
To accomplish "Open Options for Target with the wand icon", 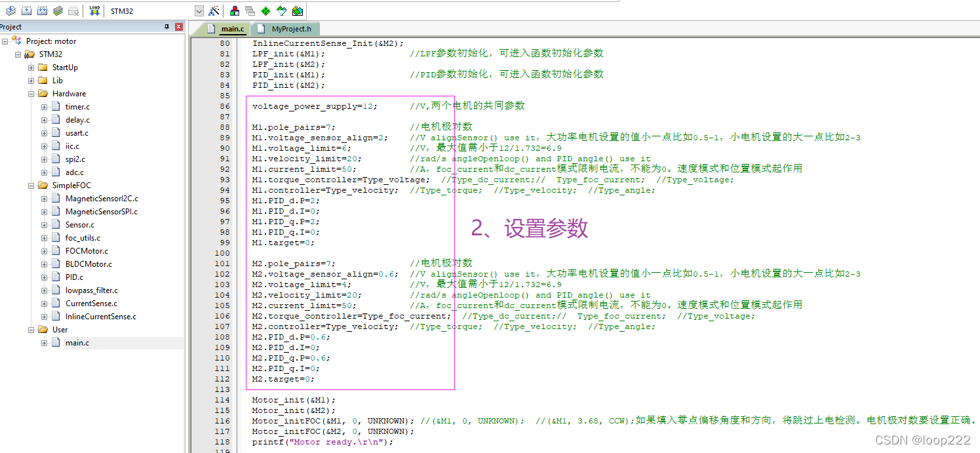I will 214,11.
